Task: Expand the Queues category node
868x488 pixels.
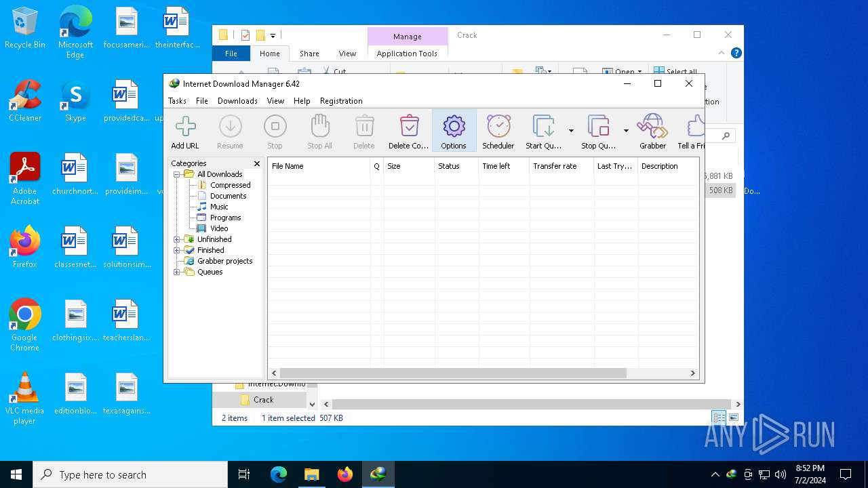Action: pos(176,272)
